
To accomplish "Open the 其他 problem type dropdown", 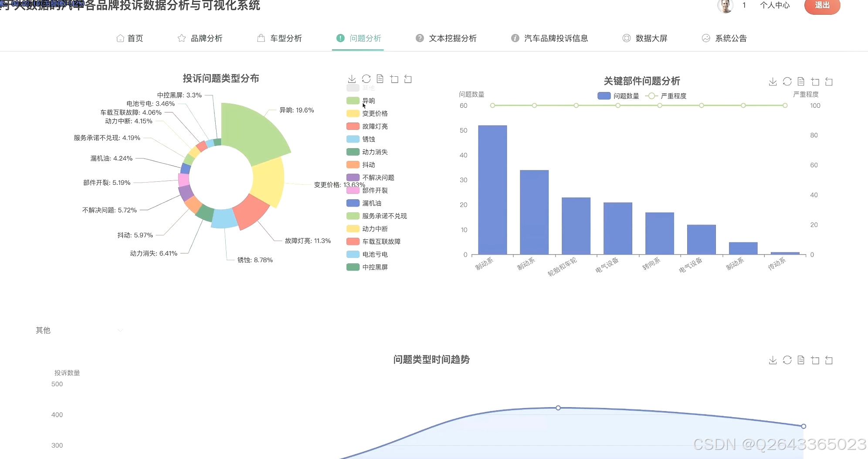I will click(79, 330).
